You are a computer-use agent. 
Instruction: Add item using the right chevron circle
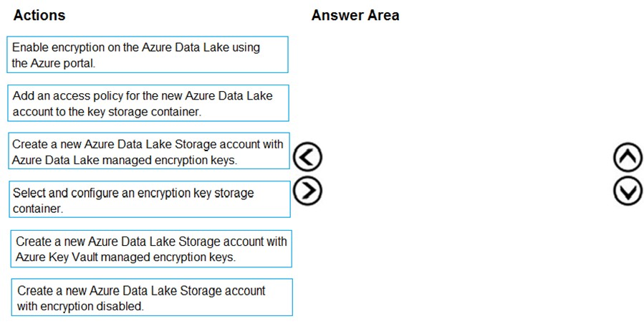click(x=307, y=190)
